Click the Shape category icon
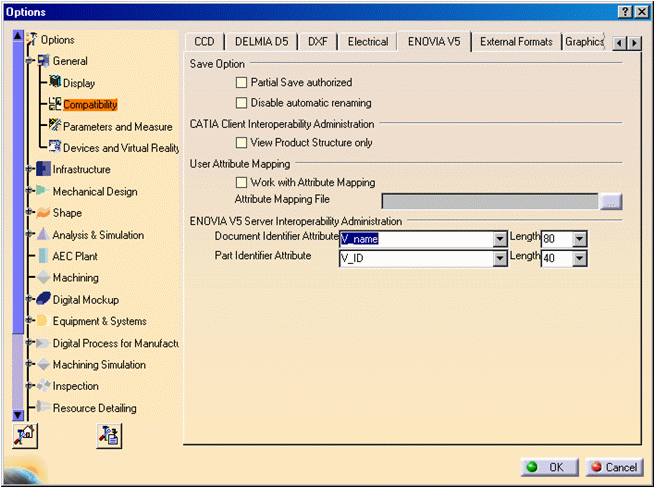 click(43, 213)
